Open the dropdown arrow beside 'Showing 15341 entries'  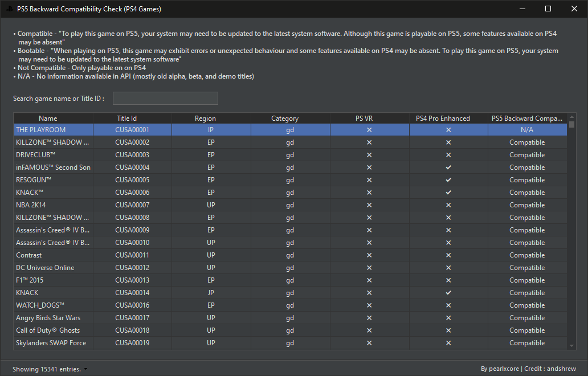pos(85,369)
